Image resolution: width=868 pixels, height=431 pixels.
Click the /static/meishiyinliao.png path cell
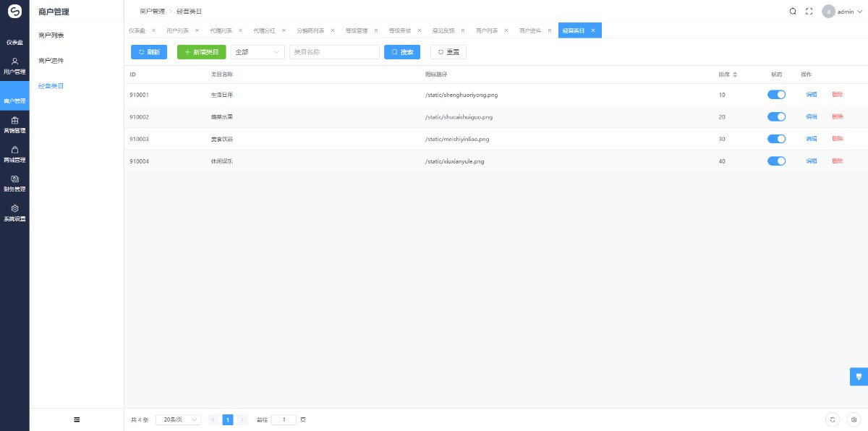click(457, 139)
